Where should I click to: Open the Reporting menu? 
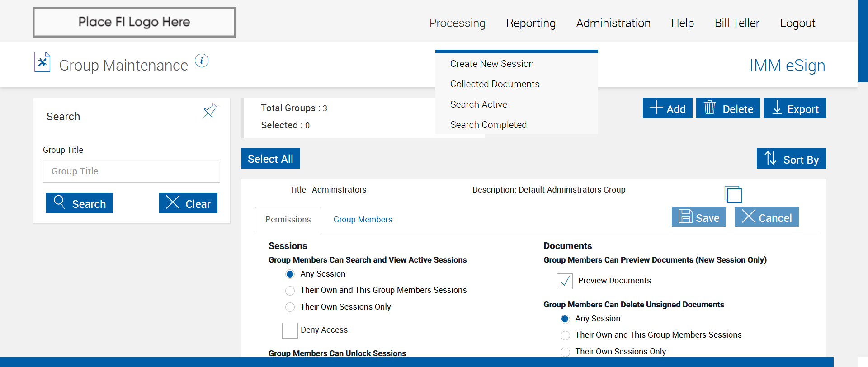point(531,23)
